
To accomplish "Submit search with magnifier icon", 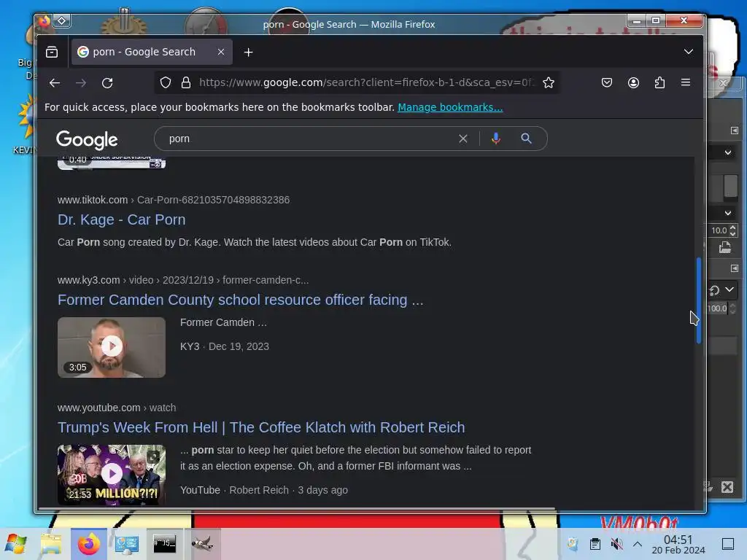I will coord(526,139).
